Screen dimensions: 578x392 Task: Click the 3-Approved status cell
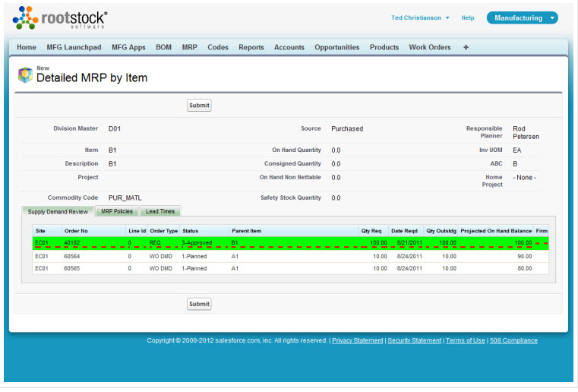click(x=197, y=242)
